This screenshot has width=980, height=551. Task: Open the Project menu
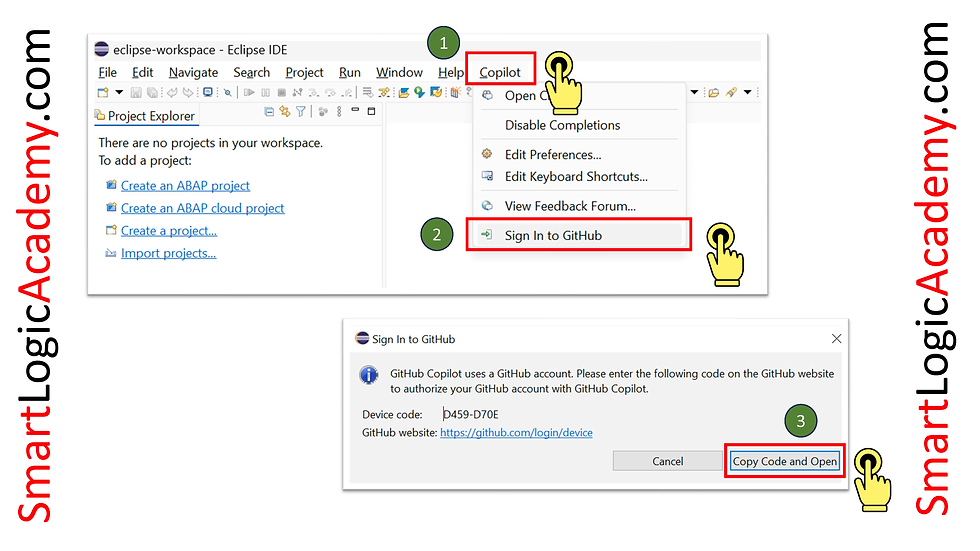[304, 72]
